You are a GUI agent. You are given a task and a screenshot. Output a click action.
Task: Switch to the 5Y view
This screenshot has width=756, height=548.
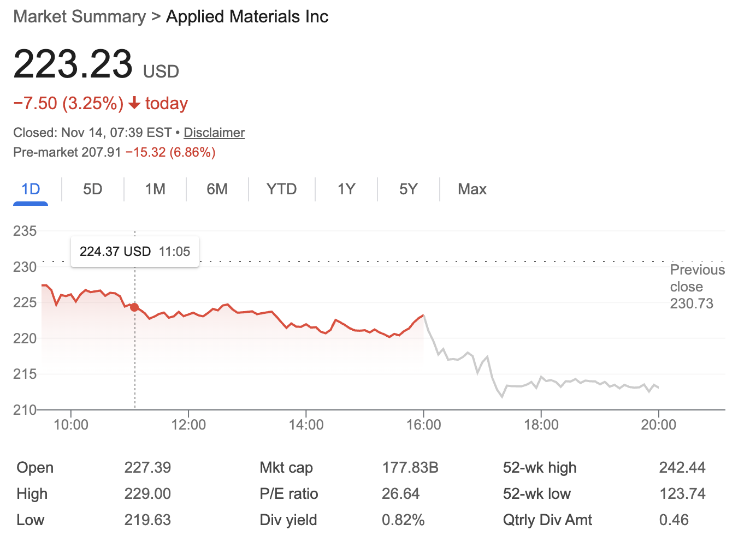click(407, 189)
